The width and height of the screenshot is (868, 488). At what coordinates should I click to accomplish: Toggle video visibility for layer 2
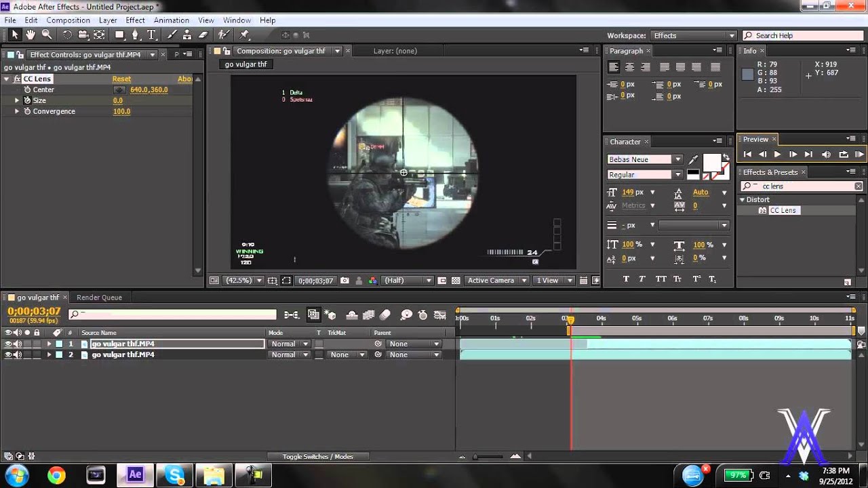8,354
